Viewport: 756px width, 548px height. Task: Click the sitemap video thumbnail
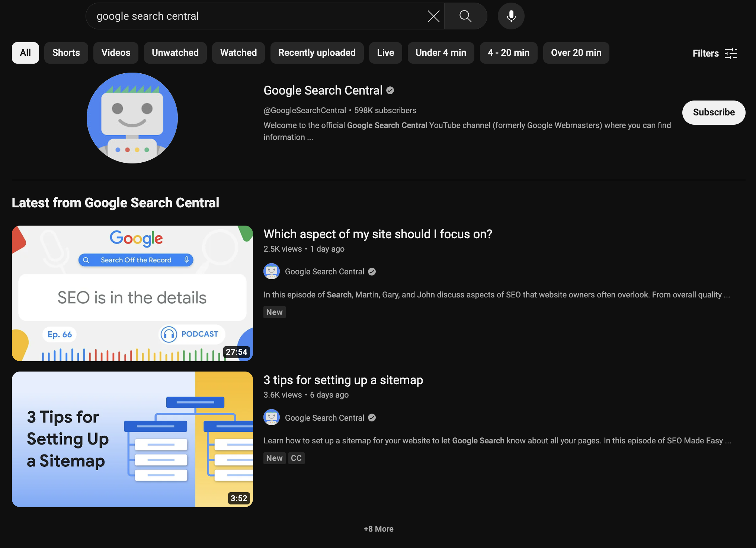click(132, 439)
